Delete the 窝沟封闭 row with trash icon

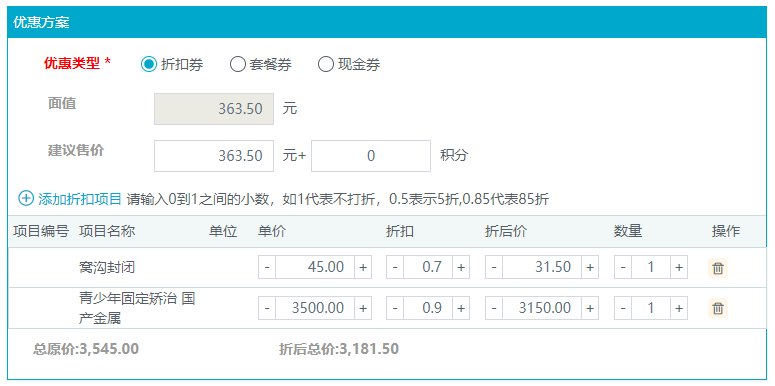click(718, 268)
